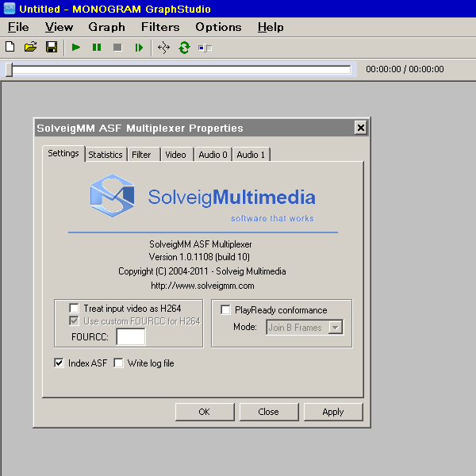Viewport: 476px width, 476px height.
Task: Open the View menu
Action: click(59, 27)
